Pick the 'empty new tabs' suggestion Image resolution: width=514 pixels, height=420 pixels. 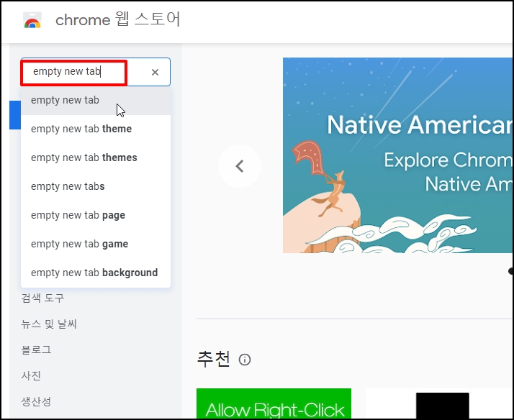(x=96, y=186)
